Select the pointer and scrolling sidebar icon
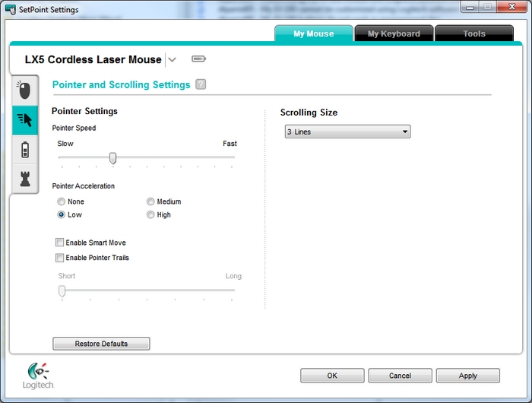 click(x=25, y=120)
